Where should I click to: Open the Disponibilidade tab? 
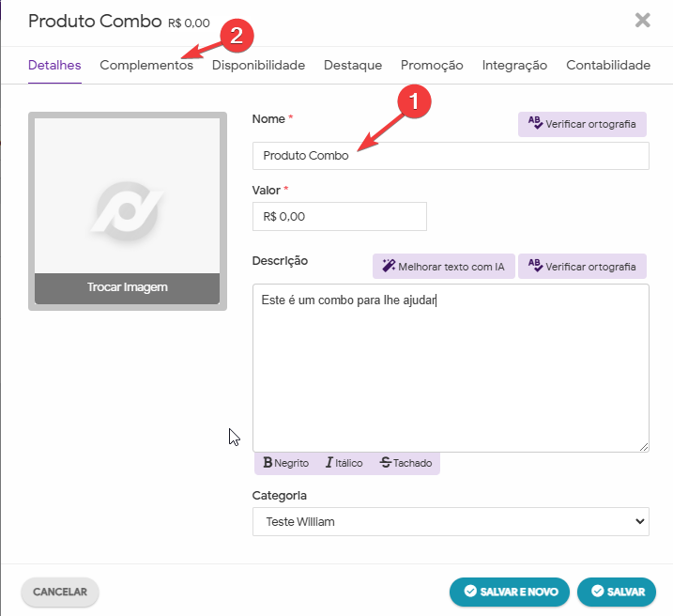click(x=258, y=66)
